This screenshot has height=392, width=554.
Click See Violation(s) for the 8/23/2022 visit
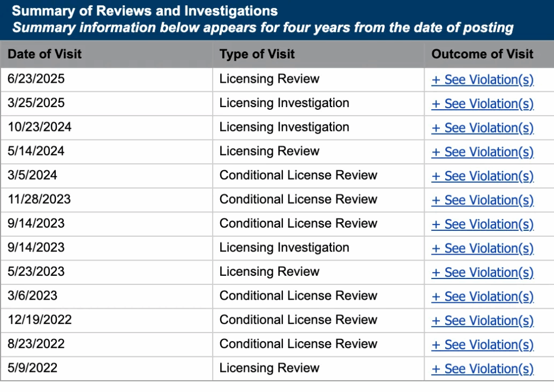pos(482,344)
